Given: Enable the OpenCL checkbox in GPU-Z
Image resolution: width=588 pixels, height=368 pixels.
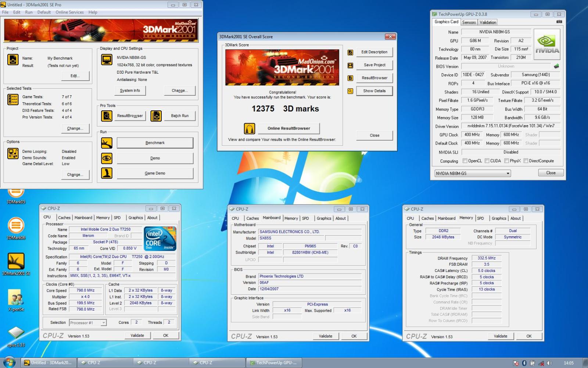Looking at the screenshot, I should tap(465, 161).
